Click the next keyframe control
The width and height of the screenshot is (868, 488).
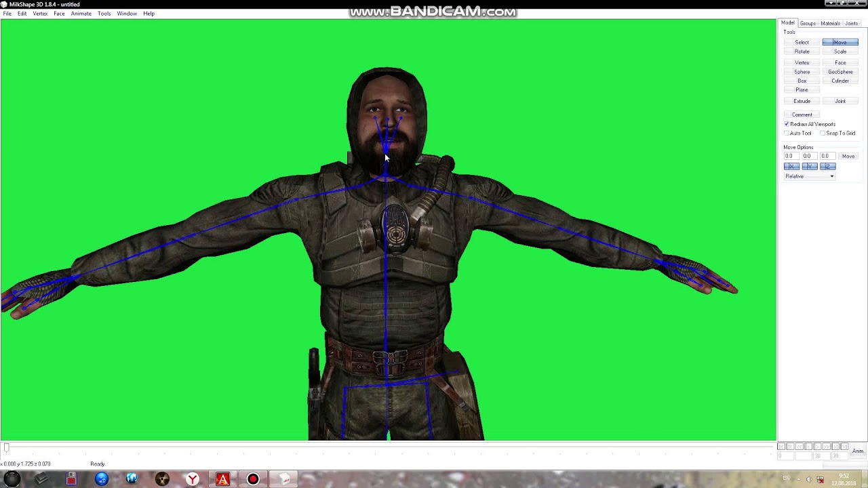pyautogui.click(x=835, y=447)
